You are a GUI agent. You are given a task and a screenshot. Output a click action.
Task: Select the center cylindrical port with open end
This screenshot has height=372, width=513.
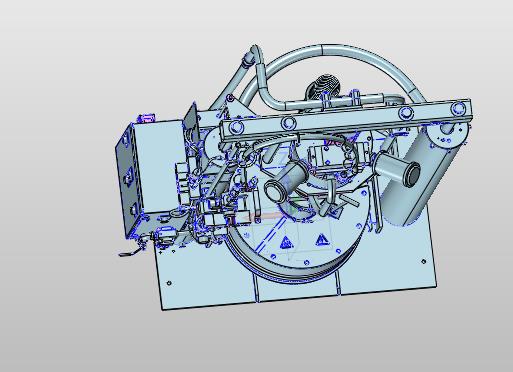tap(286, 182)
